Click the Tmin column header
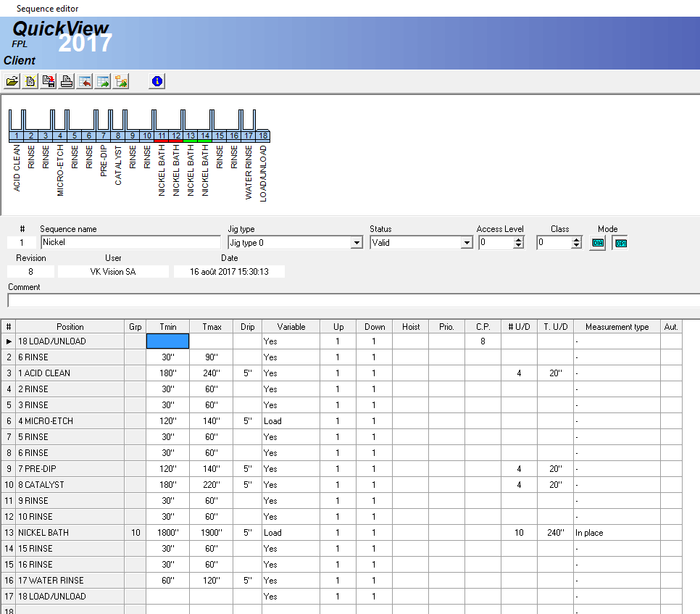Viewport: 700px width, 614px height. pyautogui.click(x=167, y=327)
